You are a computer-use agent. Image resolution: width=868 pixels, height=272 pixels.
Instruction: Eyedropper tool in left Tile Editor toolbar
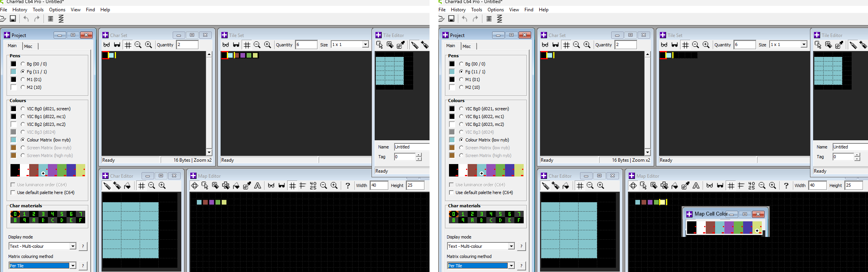[x=401, y=45]
